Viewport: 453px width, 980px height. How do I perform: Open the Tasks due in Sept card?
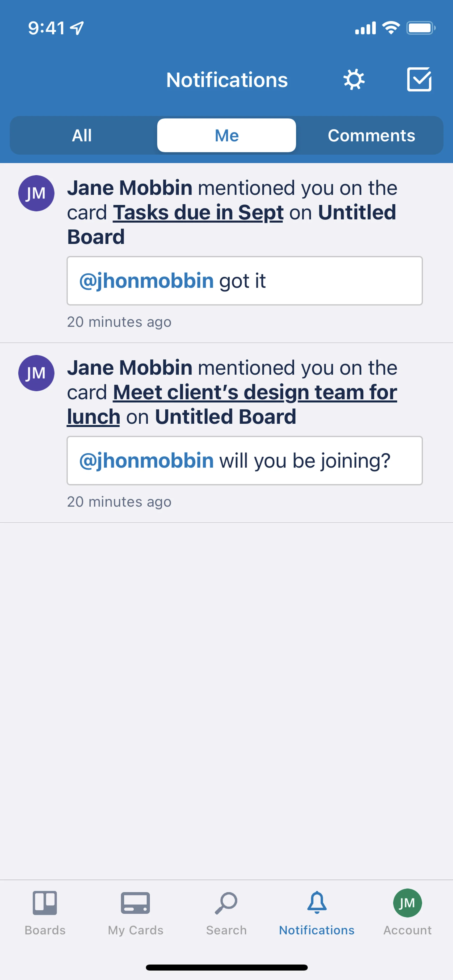click(198, 212)
